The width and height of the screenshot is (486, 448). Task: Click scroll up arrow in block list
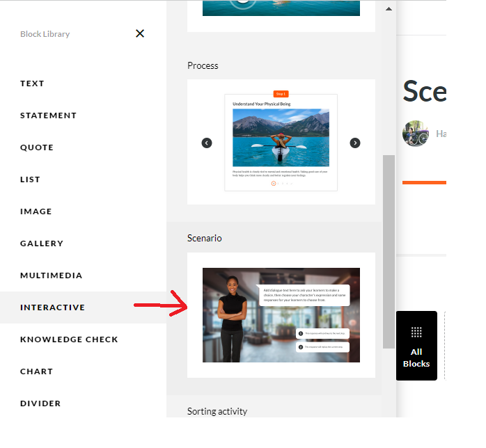click(x=389, y=9)
